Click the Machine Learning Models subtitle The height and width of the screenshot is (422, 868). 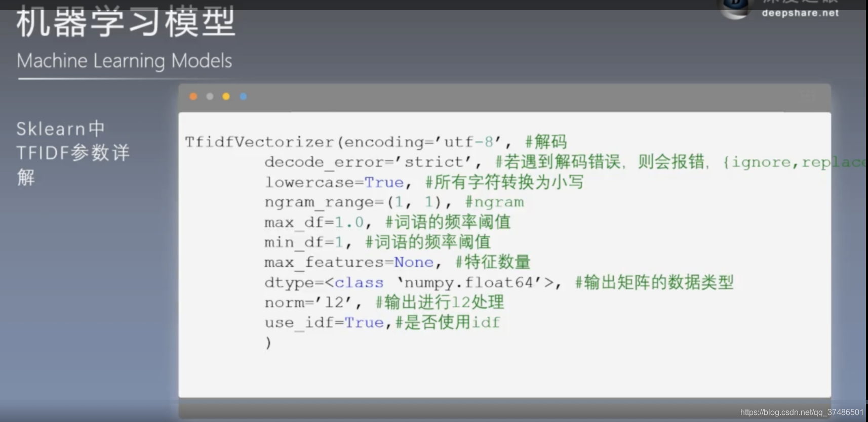coord(125,61)
